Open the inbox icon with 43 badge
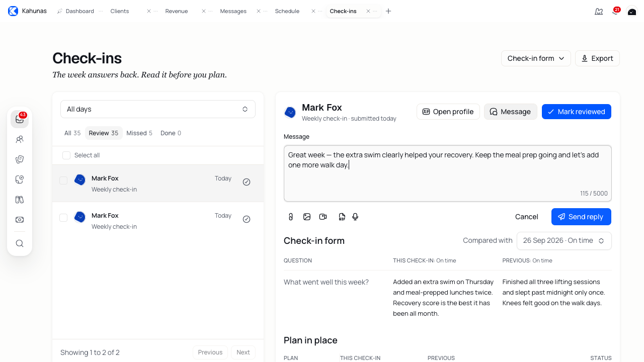Screen dimensions: 644x362 pyautogui.click(x=20, y=119)
